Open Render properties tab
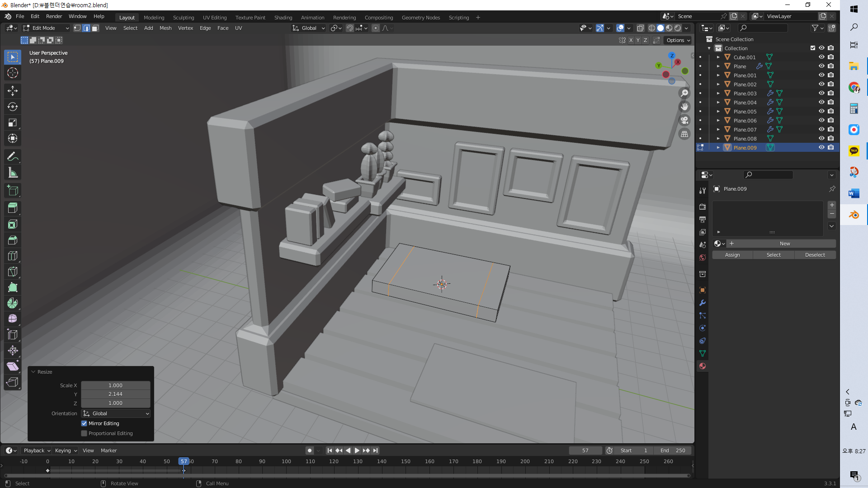The width and height of the screenshot is (868, 488). click(703, 206)
